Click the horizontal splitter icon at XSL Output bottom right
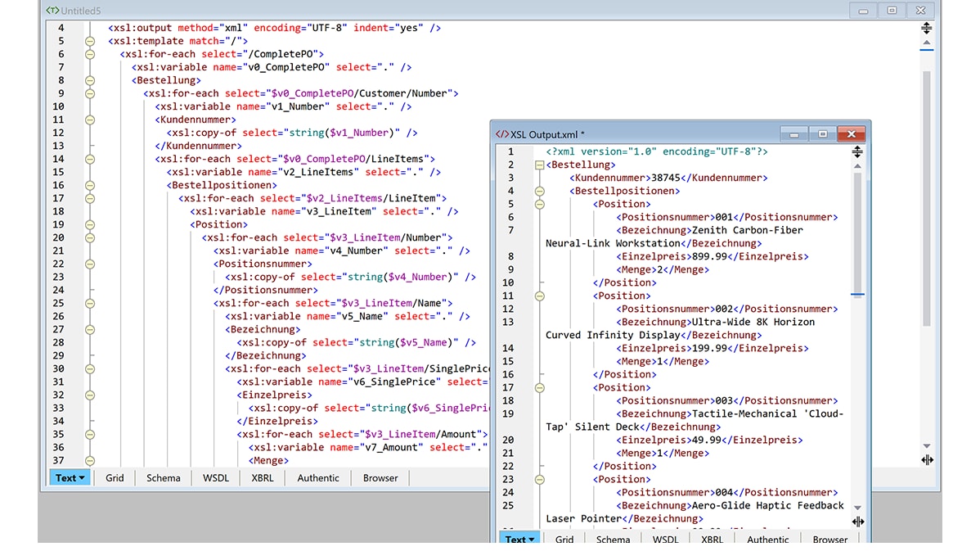The height and width of the screenshot is (551, 980). [x=857, y=521]
